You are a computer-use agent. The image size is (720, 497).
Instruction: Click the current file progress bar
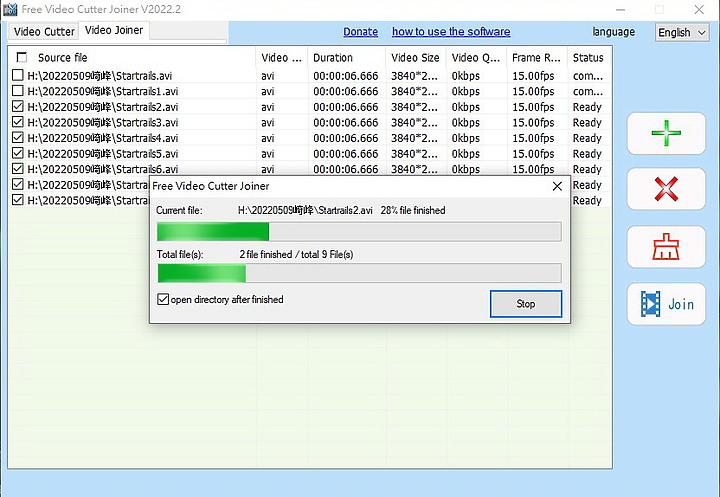[x=359, y=232]
